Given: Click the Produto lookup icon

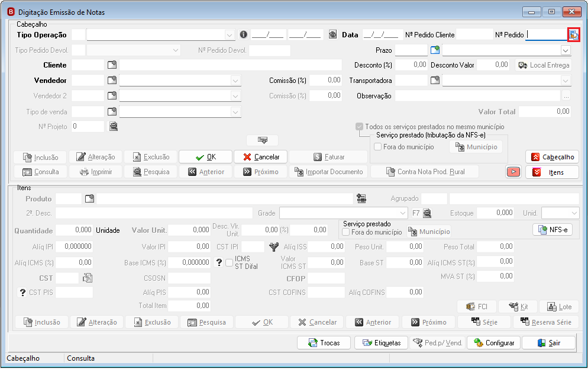Looking at the screenshot, I should pos(90,198).
